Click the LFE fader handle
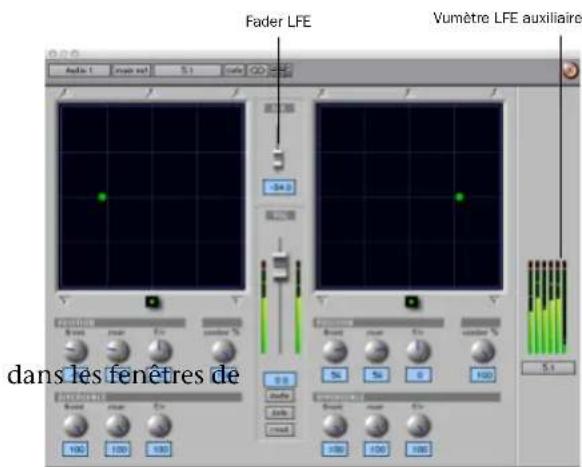Image resolution: width=582 pixels, height=467 pixels. click(278, 159)
